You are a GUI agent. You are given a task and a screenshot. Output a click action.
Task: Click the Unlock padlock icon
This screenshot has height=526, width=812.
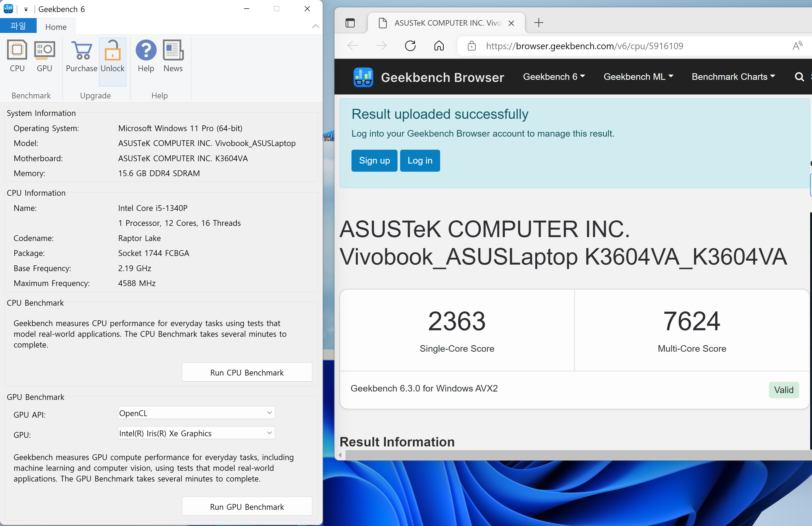click(113, 50)
